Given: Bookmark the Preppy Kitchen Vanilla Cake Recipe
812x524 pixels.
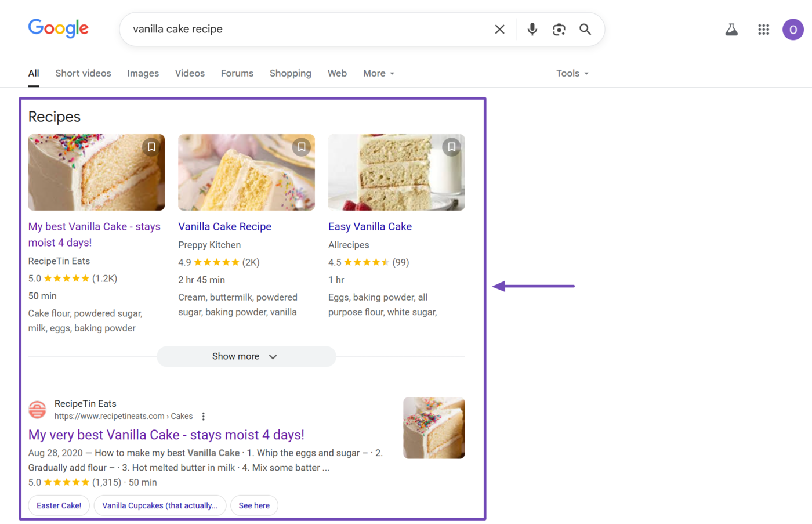Looking at the screenshot, I should pyautogui.click(x=302, y=147).
